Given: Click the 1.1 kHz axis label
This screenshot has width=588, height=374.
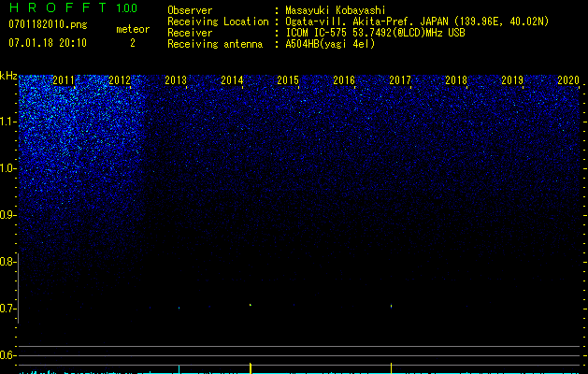Looking at the screenshot, I should pos(7,122).
